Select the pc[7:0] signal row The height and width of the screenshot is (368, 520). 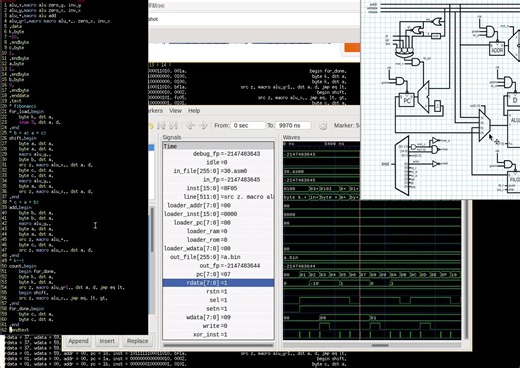coord(218,274)
